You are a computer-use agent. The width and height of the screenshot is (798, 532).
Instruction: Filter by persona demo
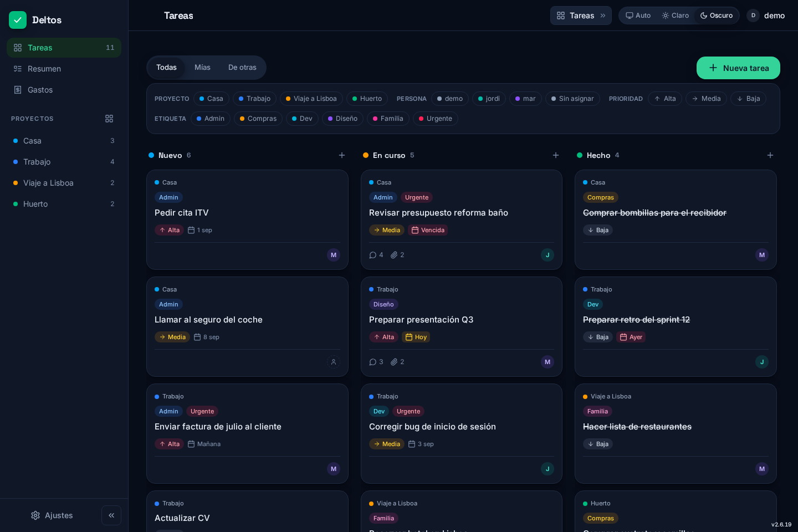450,99
